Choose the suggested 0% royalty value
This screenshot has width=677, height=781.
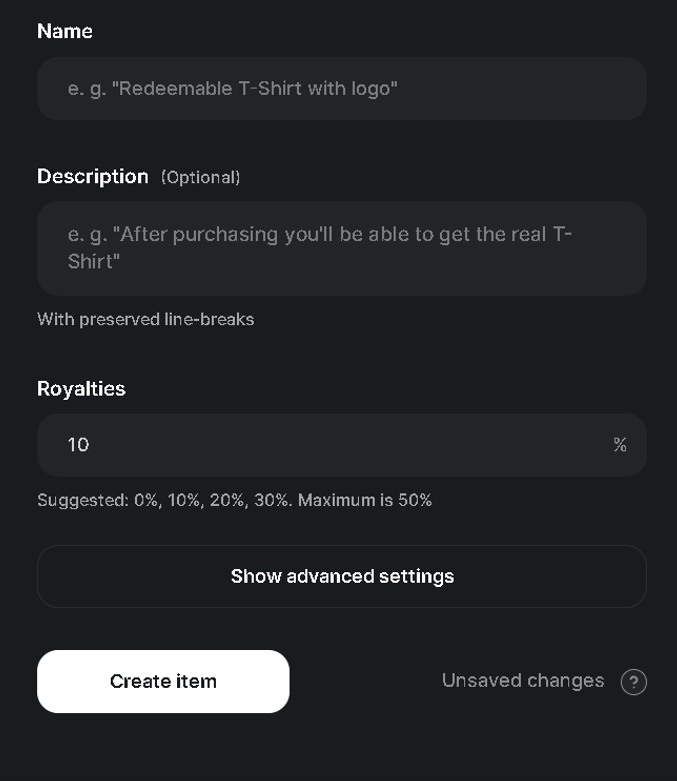[x=147, y=500]
